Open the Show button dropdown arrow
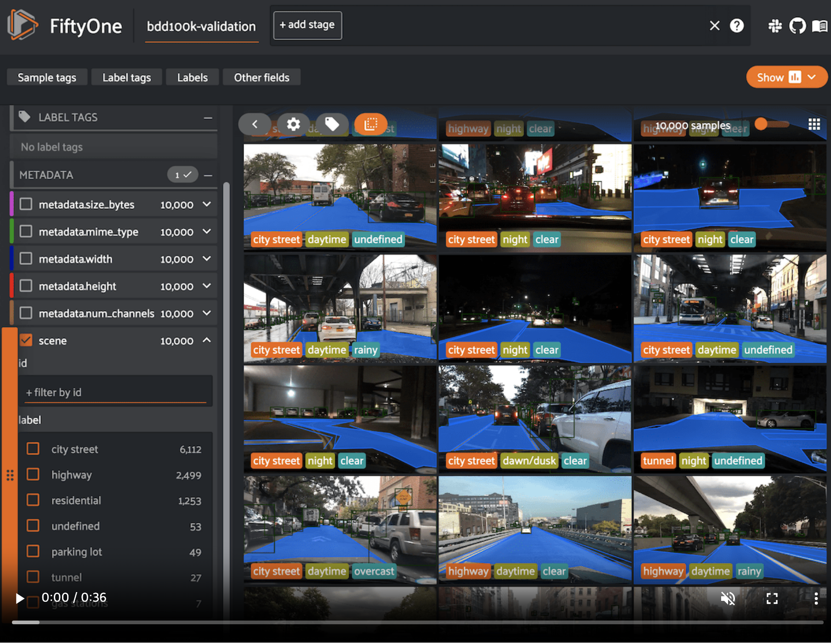The width and height of the screenshot is (831, 644). (812, 77)
